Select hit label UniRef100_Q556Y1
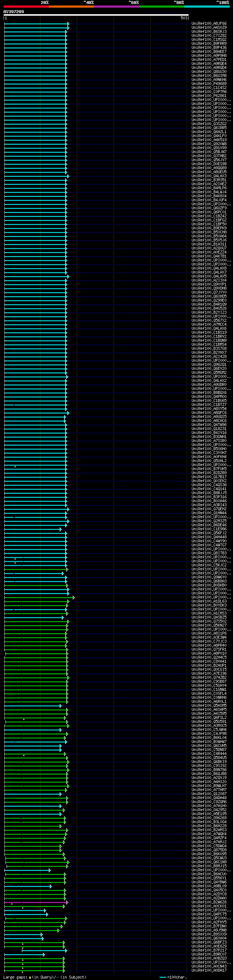Viewport: 233px width, 980px height. 209,878
